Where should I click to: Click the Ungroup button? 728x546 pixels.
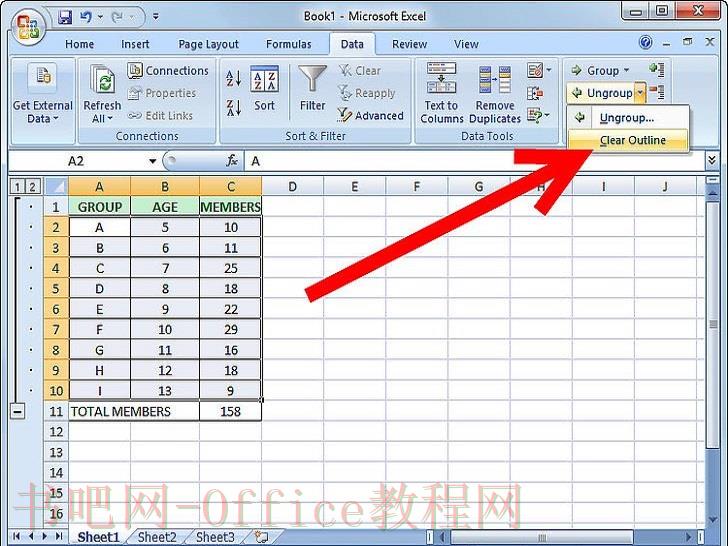pos(601,93)
